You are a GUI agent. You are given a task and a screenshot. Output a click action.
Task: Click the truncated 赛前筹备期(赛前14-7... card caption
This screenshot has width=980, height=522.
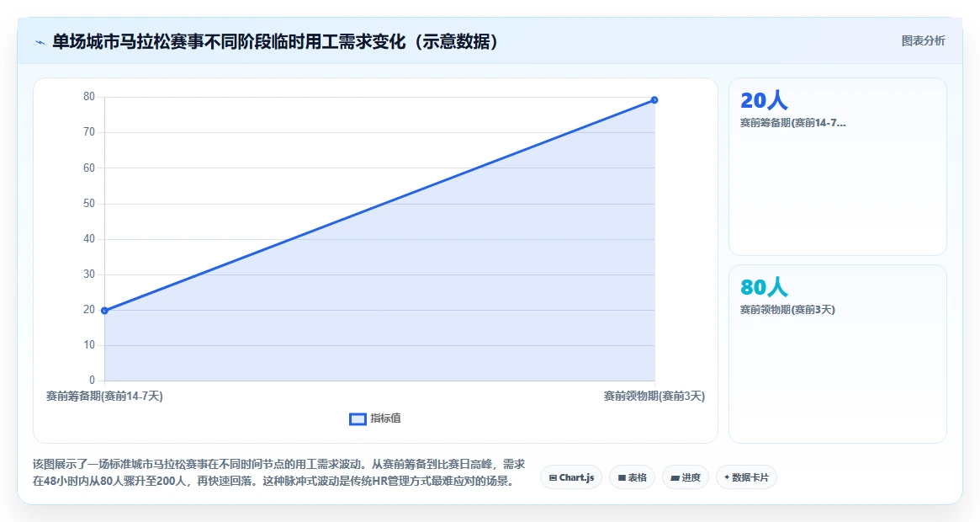click(x=793, y=123)
